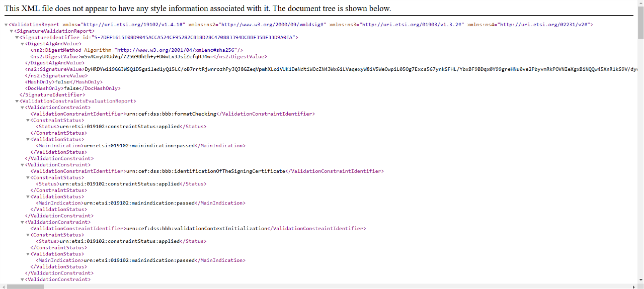Click the vertical scrollbar's down arrow

[x=640, y=279]
